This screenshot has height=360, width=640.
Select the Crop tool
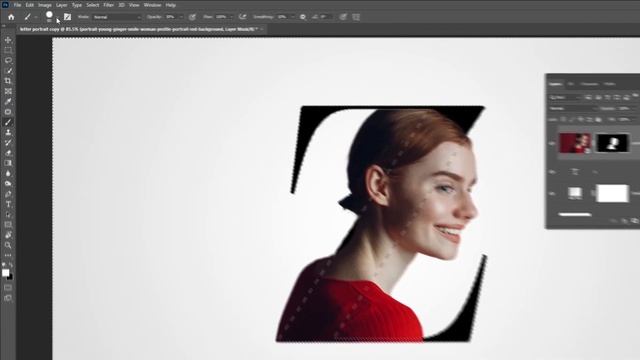pyautogui.click(x=8, y=81)
